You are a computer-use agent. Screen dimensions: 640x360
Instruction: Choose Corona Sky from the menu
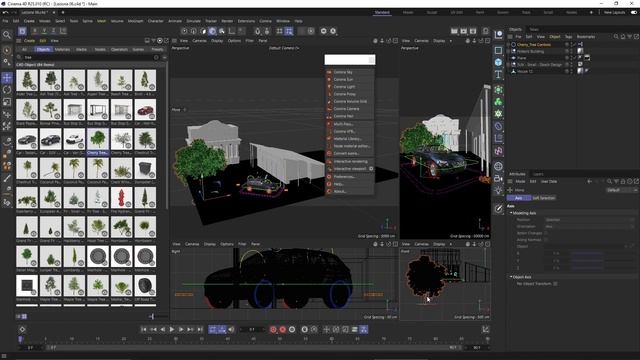[350, 72]
